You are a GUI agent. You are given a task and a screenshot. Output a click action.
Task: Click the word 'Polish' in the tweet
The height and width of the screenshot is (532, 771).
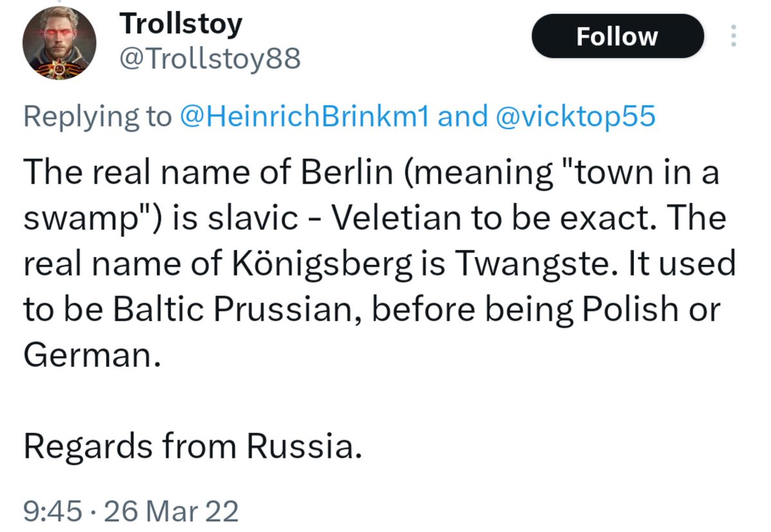click(x=630, y=309)
